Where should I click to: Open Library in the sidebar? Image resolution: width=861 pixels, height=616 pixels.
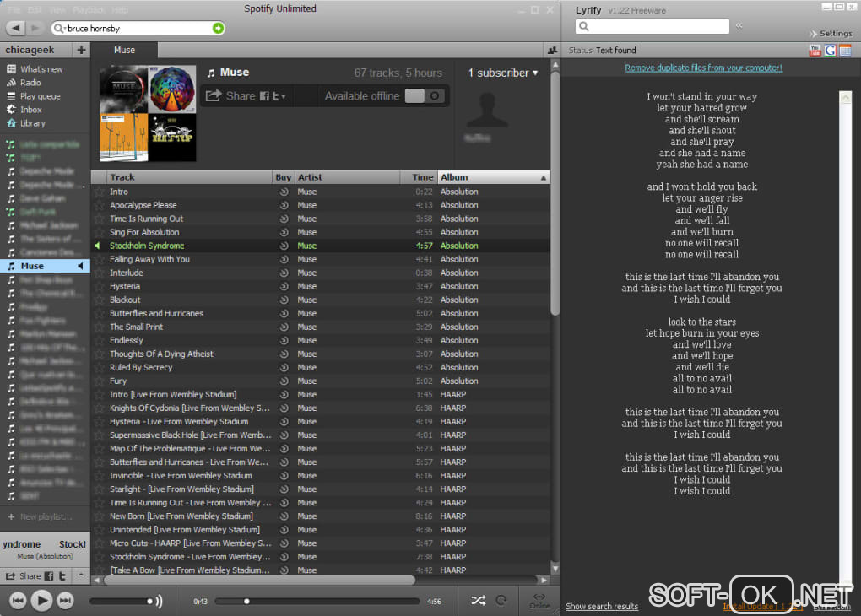[32, 123]
